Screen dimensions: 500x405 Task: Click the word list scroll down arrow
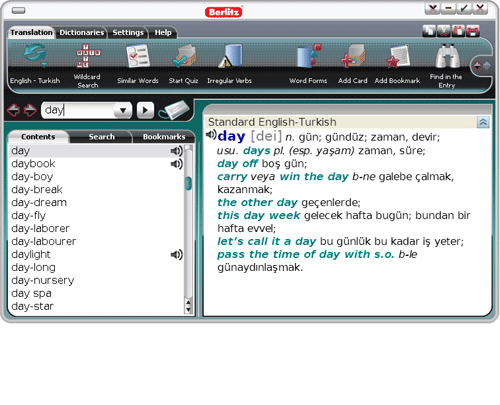[188, 310]
